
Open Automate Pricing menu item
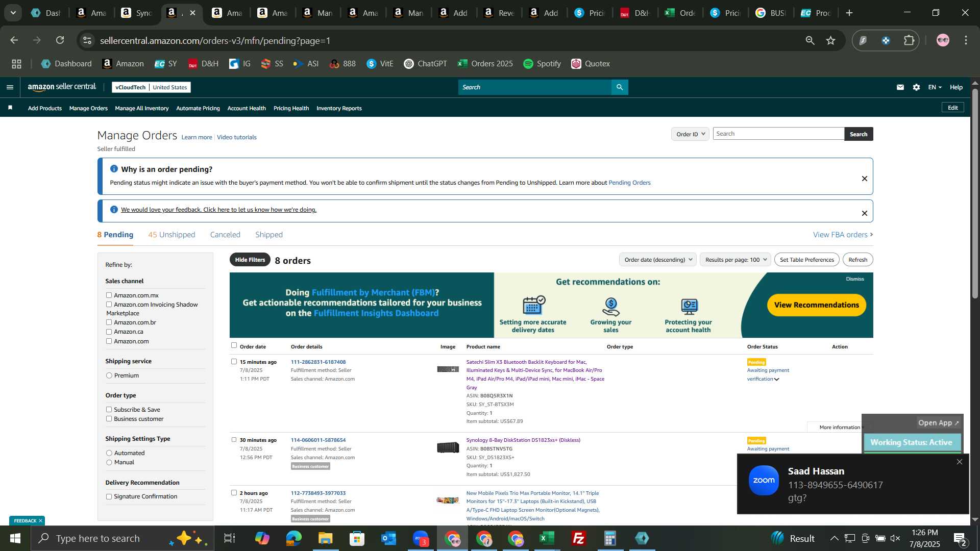pyautogui.click(x=198, y=108)
